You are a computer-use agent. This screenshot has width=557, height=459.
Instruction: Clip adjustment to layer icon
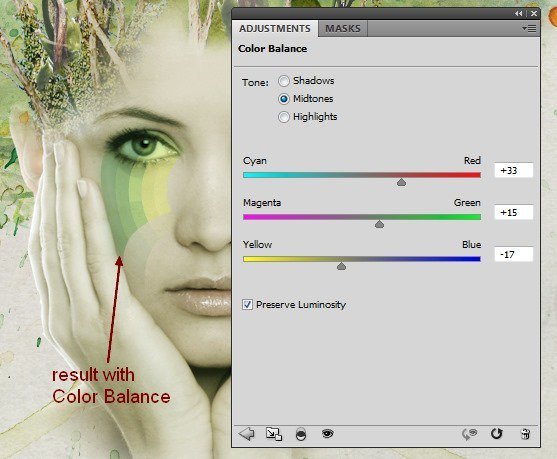click(301, 434)
